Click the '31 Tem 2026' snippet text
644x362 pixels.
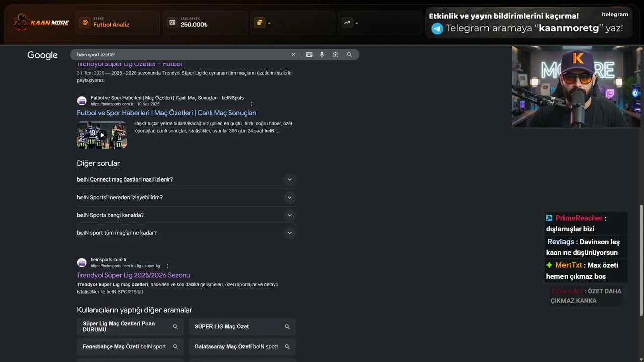coord(91,73)
